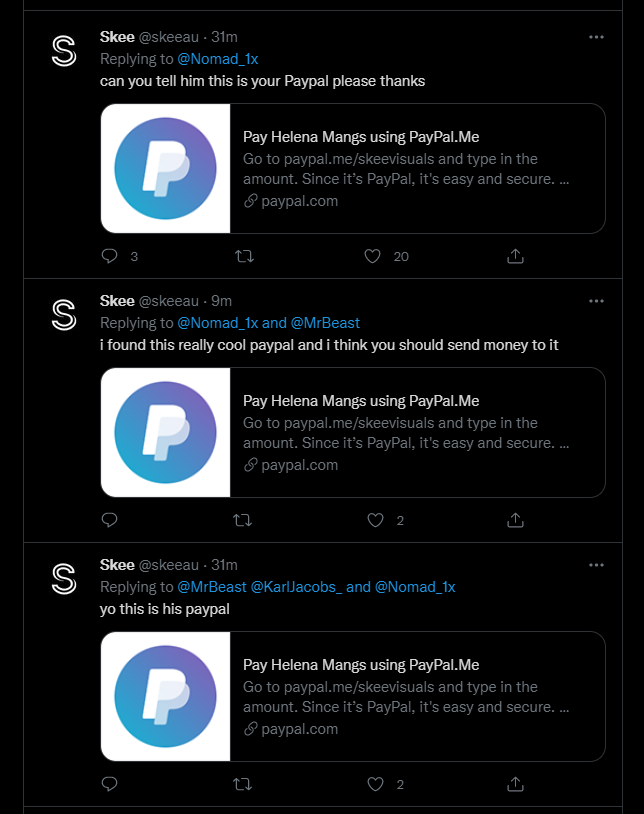
Task: Retweet the 'really cool paypal' tweet
Action: pos(243,520)
